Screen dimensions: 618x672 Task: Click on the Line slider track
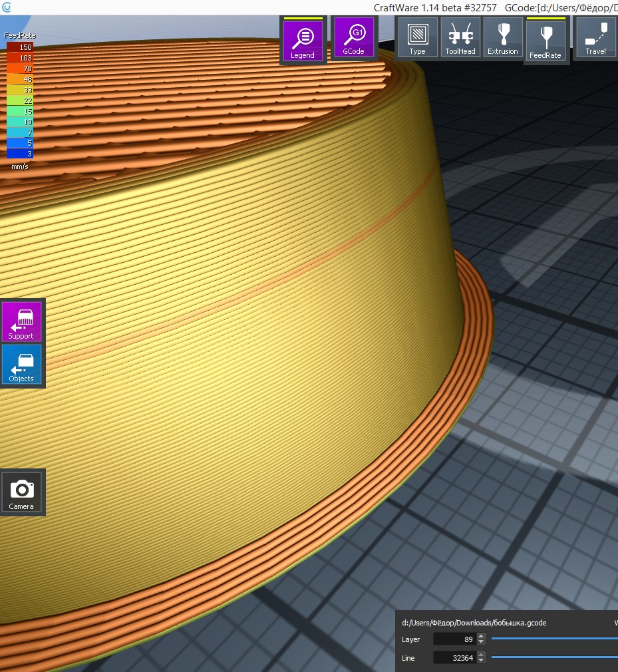click(x=553, y=657)
